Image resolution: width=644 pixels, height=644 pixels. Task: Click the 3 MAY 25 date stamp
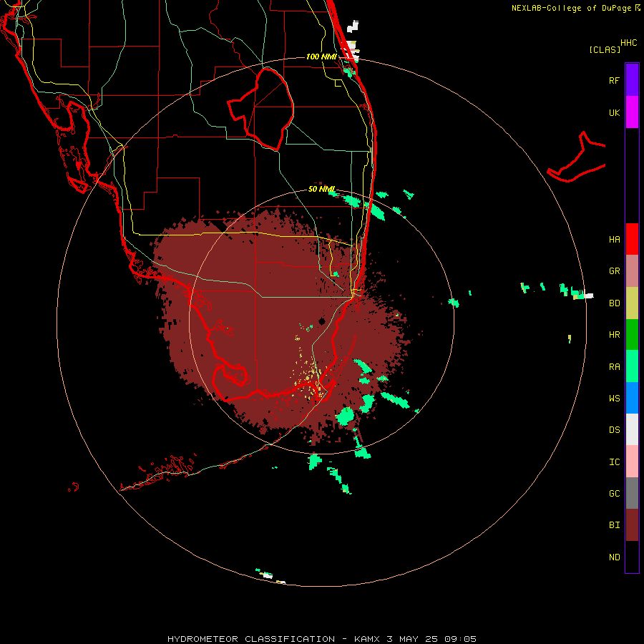pyautogui.click(x=413, y=639)
